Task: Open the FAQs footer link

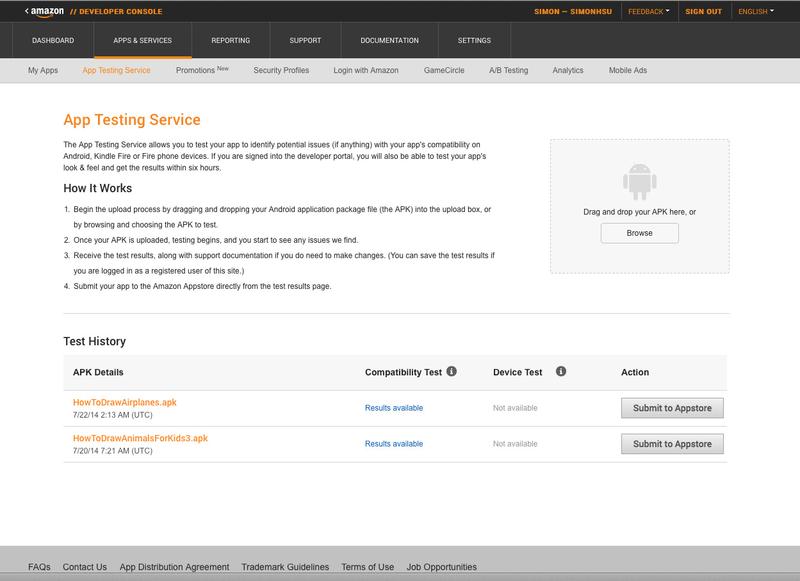Action: (x=39, y=567)
